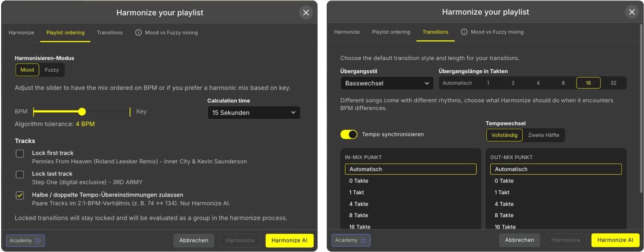The height and width of the screenshot is (252, 644).
Task: Click Abbrechen button in left dialog
Action: click(194, 241)
